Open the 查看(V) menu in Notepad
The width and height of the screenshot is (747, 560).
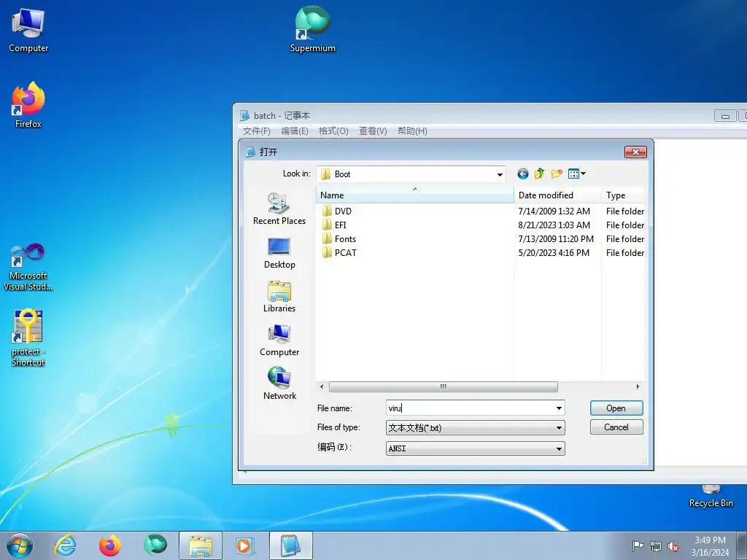(x=373, y=131)
